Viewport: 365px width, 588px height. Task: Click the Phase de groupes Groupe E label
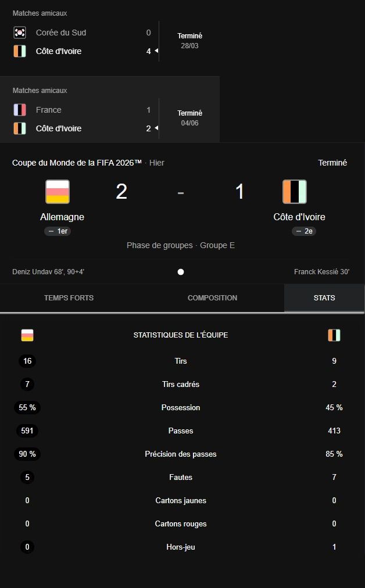point(181,245)
